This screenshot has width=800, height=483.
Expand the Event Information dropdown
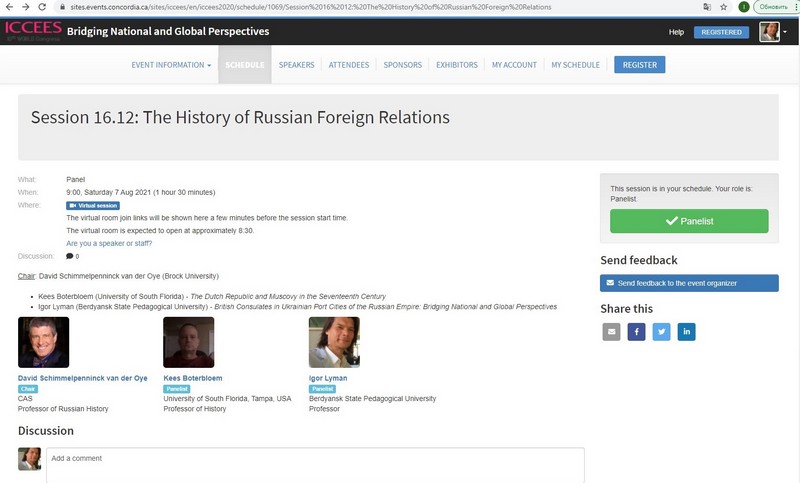(171, 65)
